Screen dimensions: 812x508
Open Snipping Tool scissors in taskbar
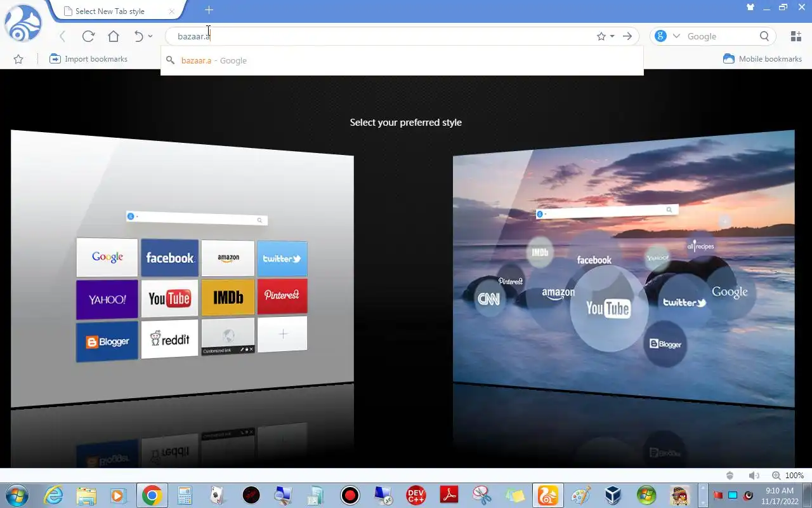point(482,495)
